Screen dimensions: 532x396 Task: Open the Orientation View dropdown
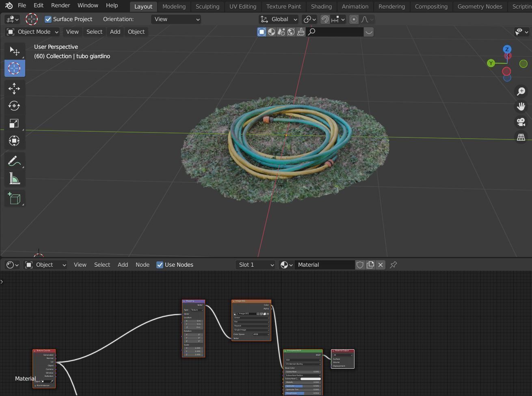(176, 19)
